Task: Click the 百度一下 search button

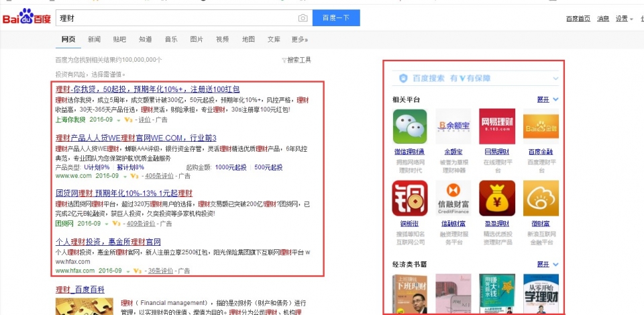Action: click(336, 18)
